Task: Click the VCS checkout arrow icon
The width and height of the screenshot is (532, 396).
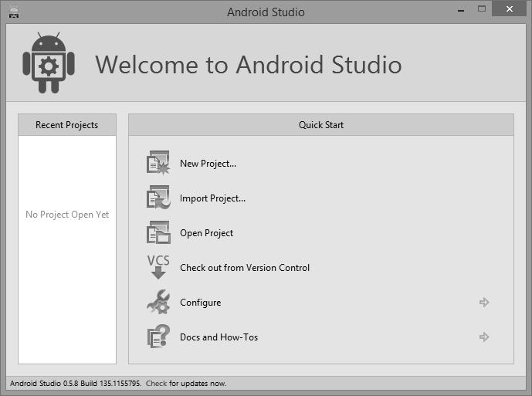Action: pos(158,267)
